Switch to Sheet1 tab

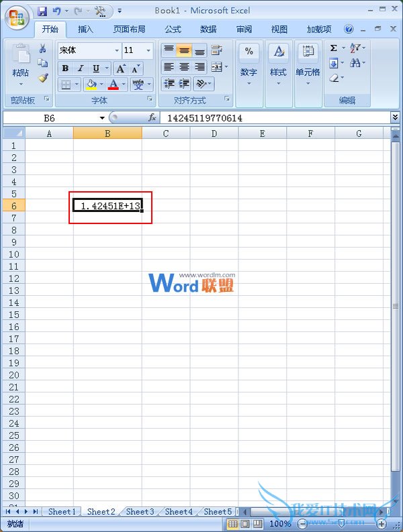click(x=62, y=511)
